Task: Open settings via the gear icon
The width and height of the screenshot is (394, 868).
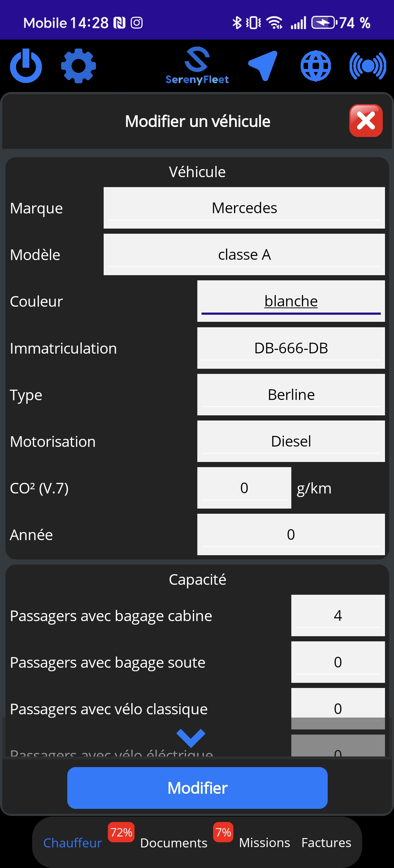Action: (x=78, y=66)
